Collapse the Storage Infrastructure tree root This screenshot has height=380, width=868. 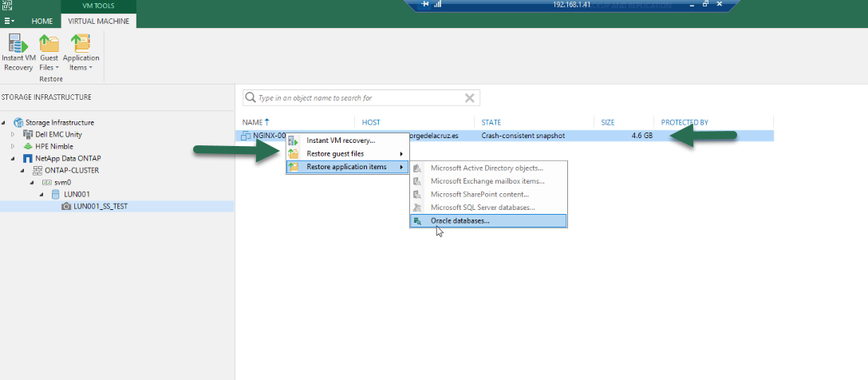pyautogui.click(x=4, y=122)
